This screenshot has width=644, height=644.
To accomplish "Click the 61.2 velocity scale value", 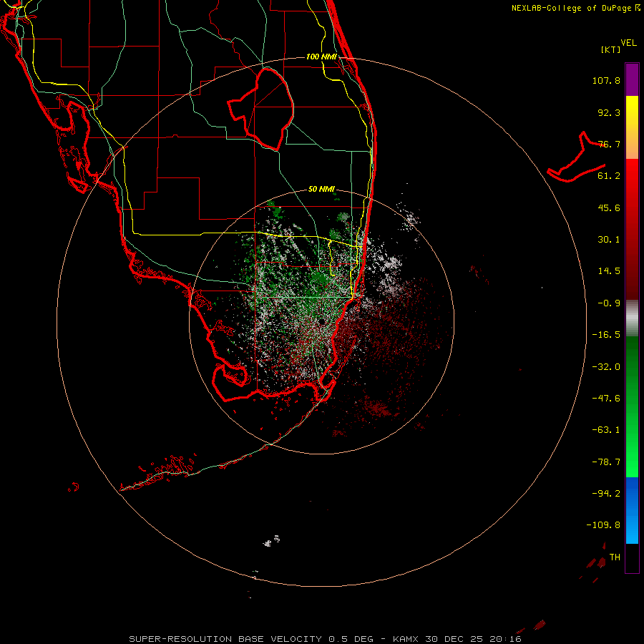I will point(609,176).
